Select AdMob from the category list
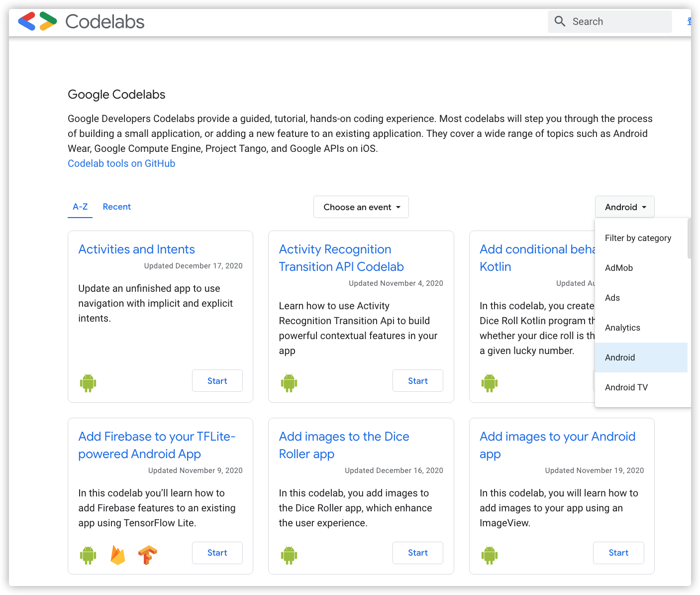 [619, 268]
